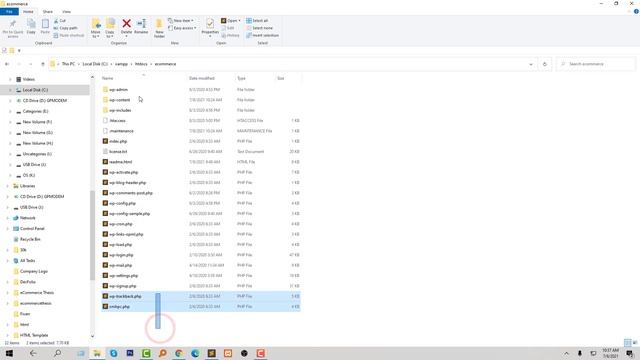640x360 pixels.
Task: Expand address bar history dropdown
Action: pos(531,64)
